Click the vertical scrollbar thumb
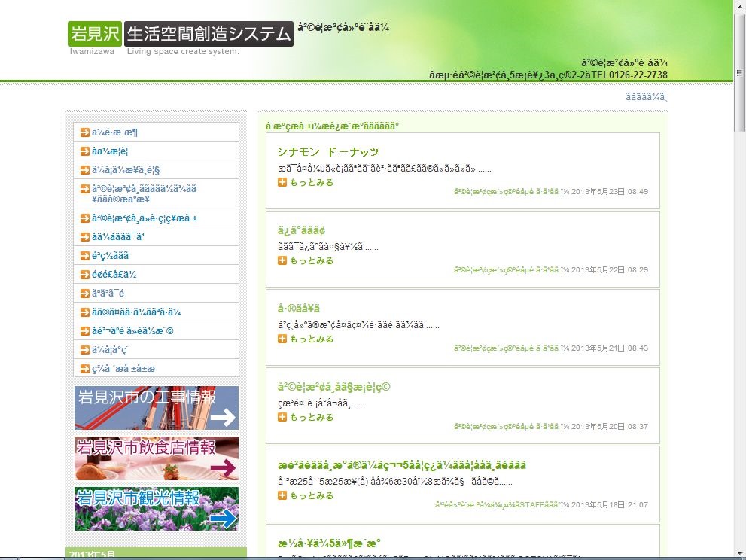Image resolution: width=746 pixels, height=560 pixels. tap(739, 73)
